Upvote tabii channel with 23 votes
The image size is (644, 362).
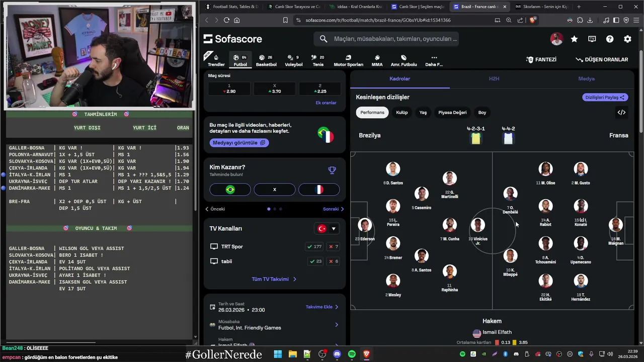pyautogui.click(x=315, y=261)
